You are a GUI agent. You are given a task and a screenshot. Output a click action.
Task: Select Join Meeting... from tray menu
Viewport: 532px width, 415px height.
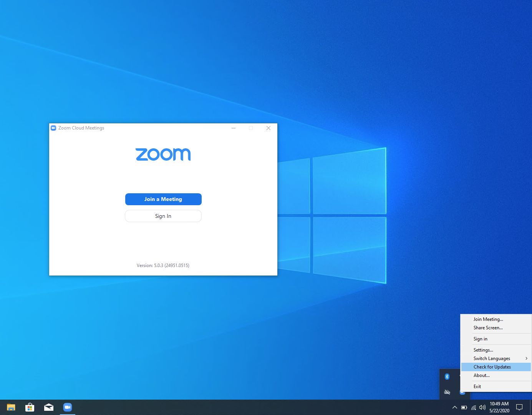496,319
